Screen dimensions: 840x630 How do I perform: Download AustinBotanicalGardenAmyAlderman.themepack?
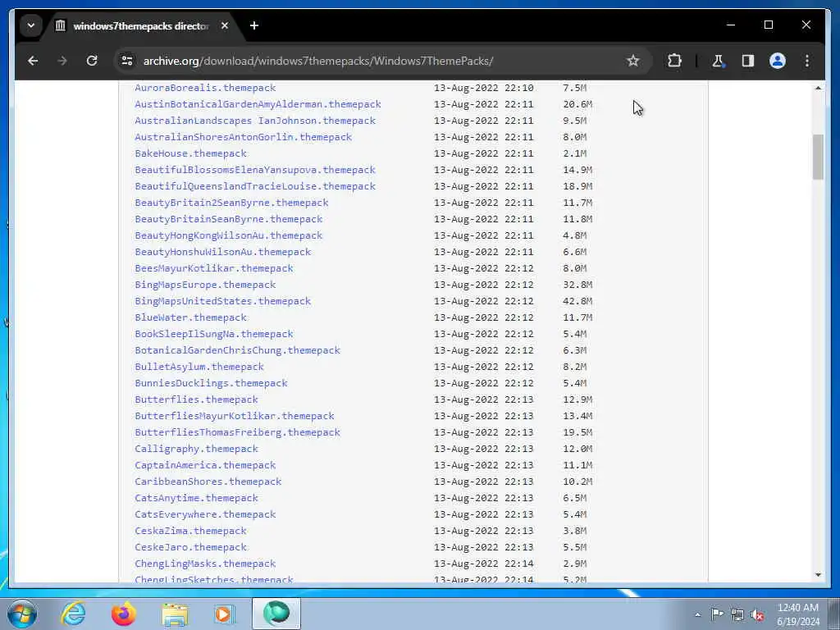[x=258, y=104]
